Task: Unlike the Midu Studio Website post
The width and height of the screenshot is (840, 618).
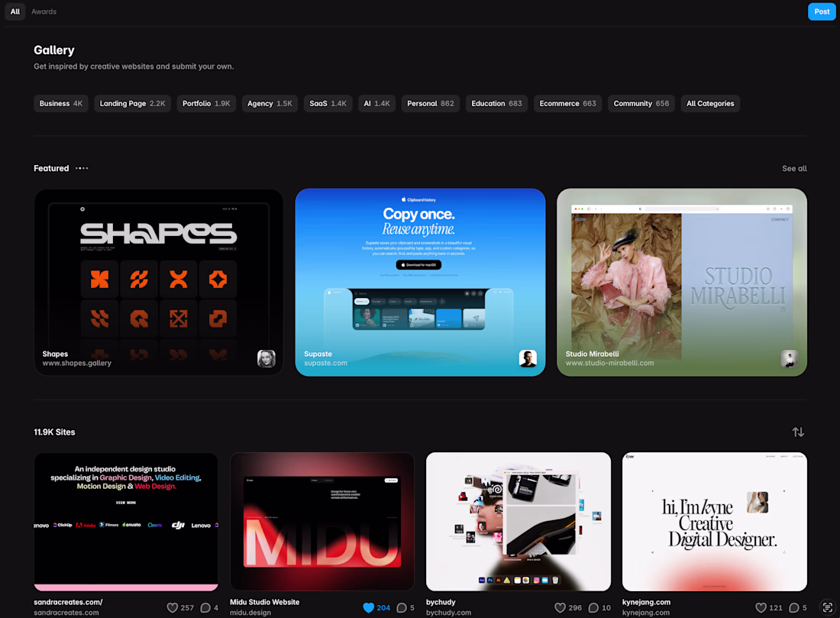Action: 368,607
